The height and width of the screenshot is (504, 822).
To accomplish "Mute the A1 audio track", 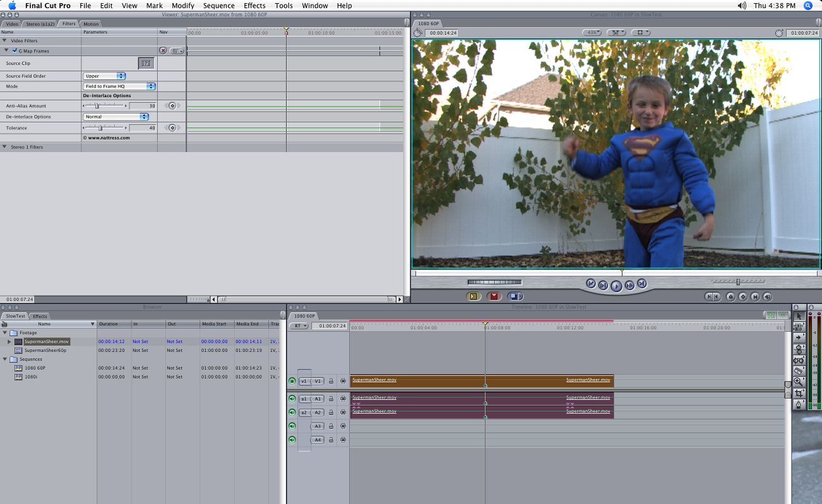I will pos(292,399).
